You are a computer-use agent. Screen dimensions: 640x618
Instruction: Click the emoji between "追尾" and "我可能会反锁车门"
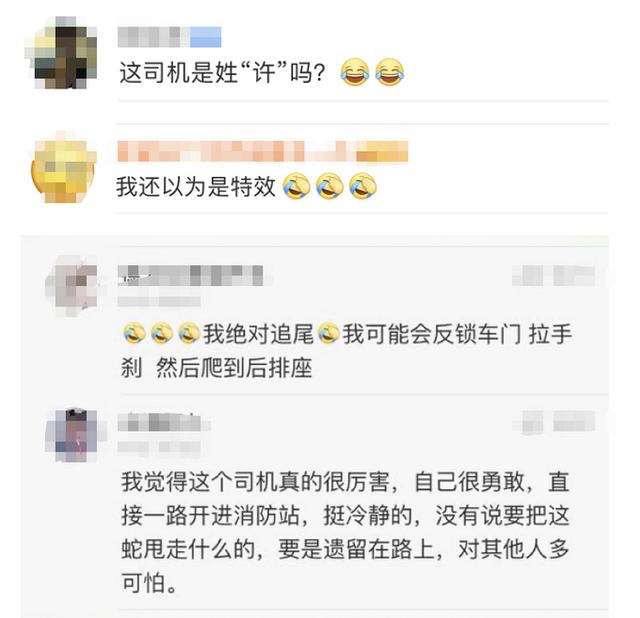329,333
